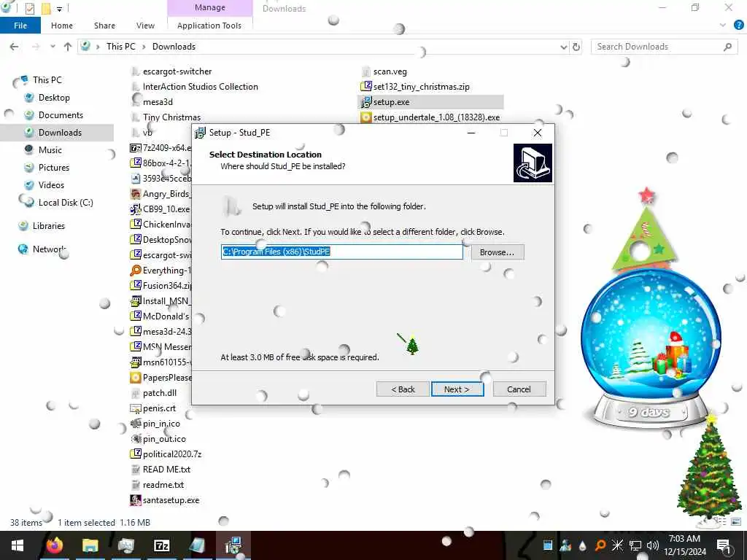This screenshot has height=560, width=747.
Task: Expand the ribbon with the chevron
Action: click(723, 26)
